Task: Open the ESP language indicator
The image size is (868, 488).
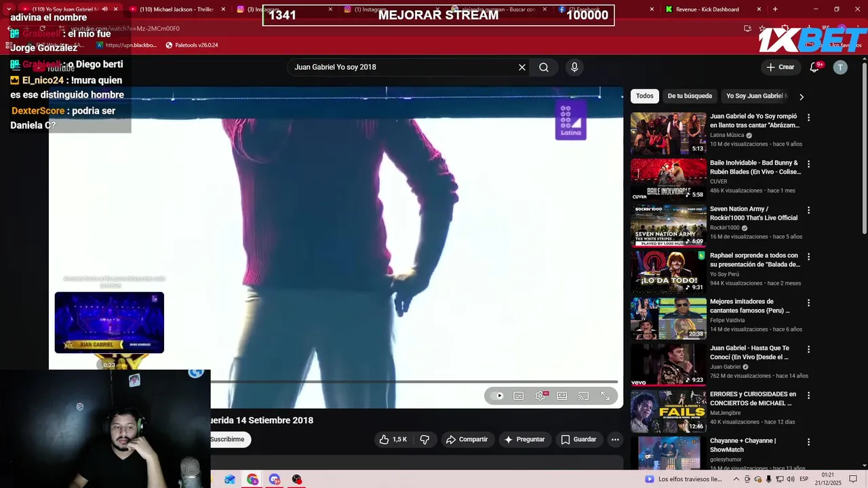Action: tap(804, 479)
